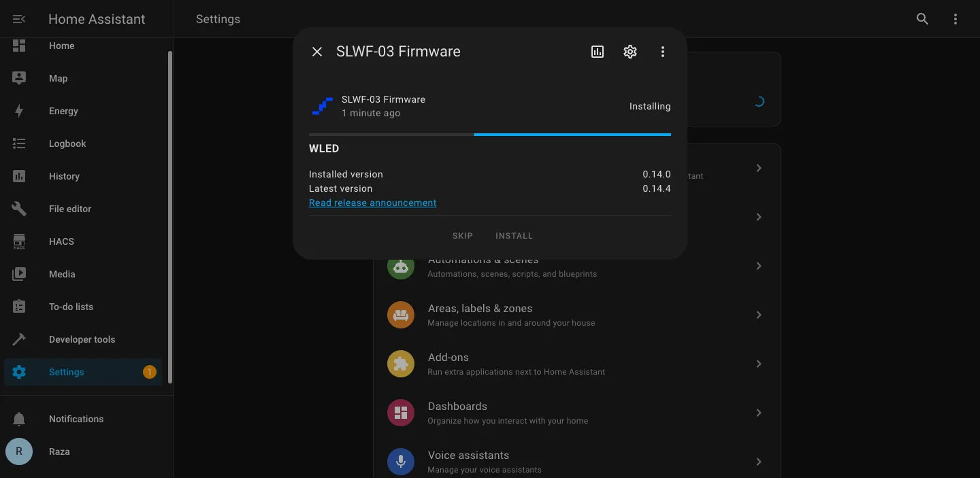Select Home in the sidebar
The width and height of the screenshot is (980, 478).
(83, 46)
